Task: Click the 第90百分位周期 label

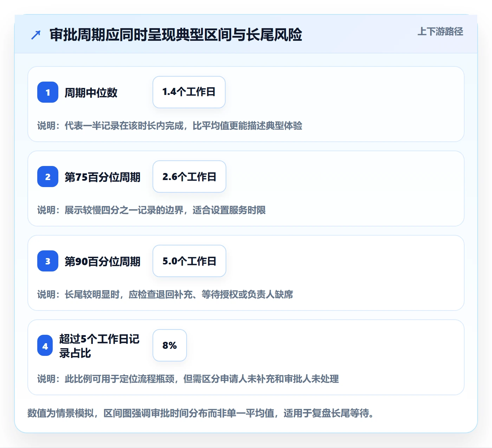Action: click(x=102, y=261)
